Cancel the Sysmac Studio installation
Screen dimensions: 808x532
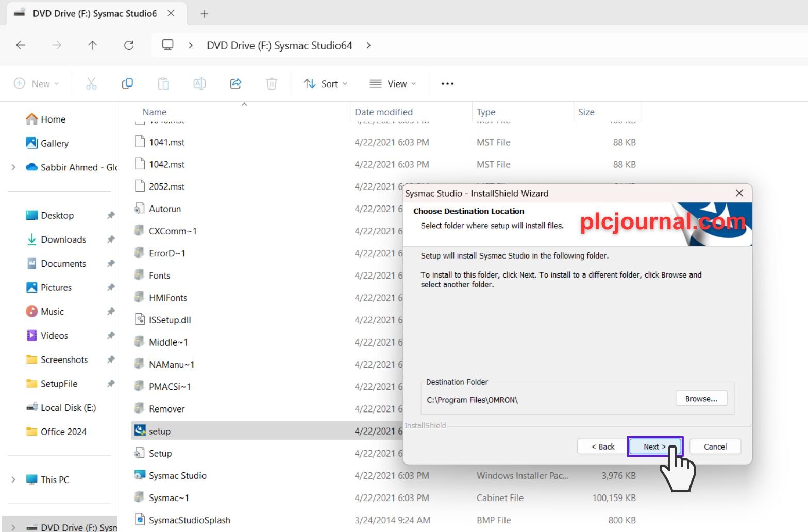pos(715,447)
